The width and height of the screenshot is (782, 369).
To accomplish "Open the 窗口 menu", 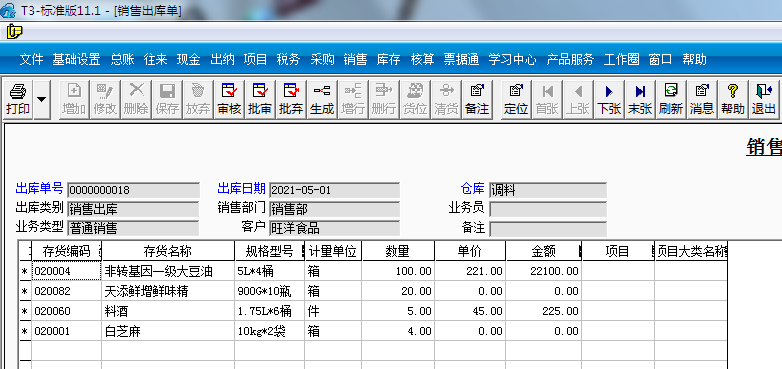I will [660, 60].
